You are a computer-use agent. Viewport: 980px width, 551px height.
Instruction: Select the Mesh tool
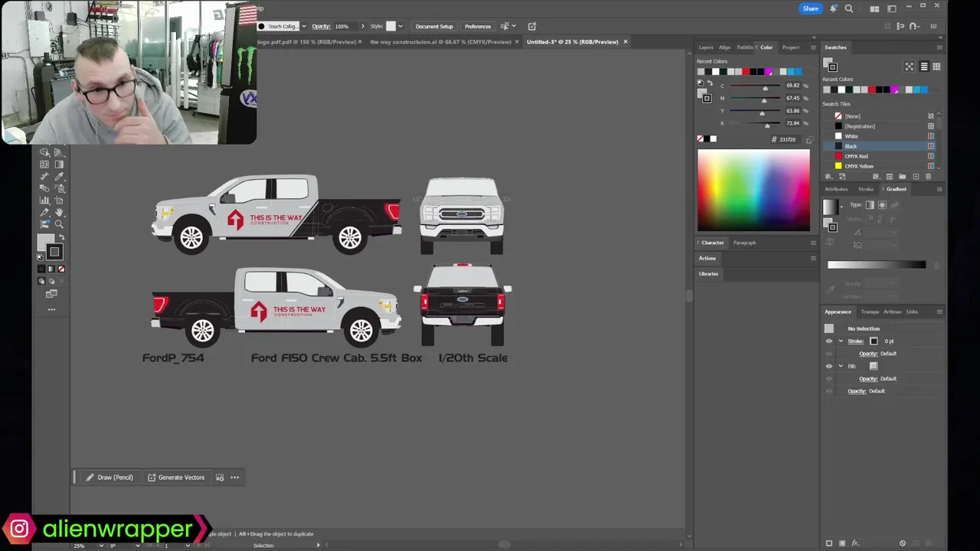tap(44, 164)
